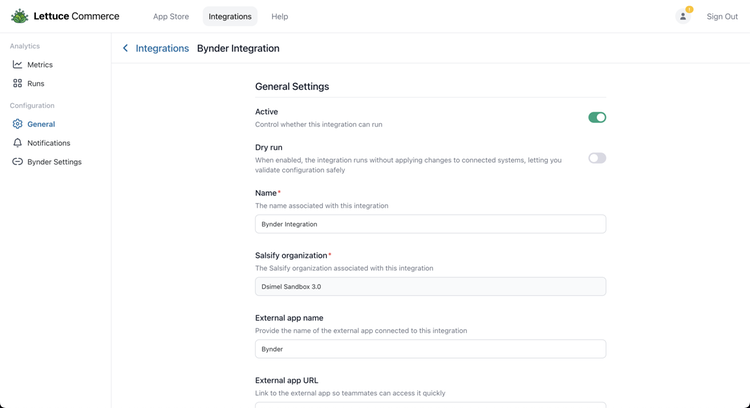Disable the Active toggle switch

pos(597,117)
